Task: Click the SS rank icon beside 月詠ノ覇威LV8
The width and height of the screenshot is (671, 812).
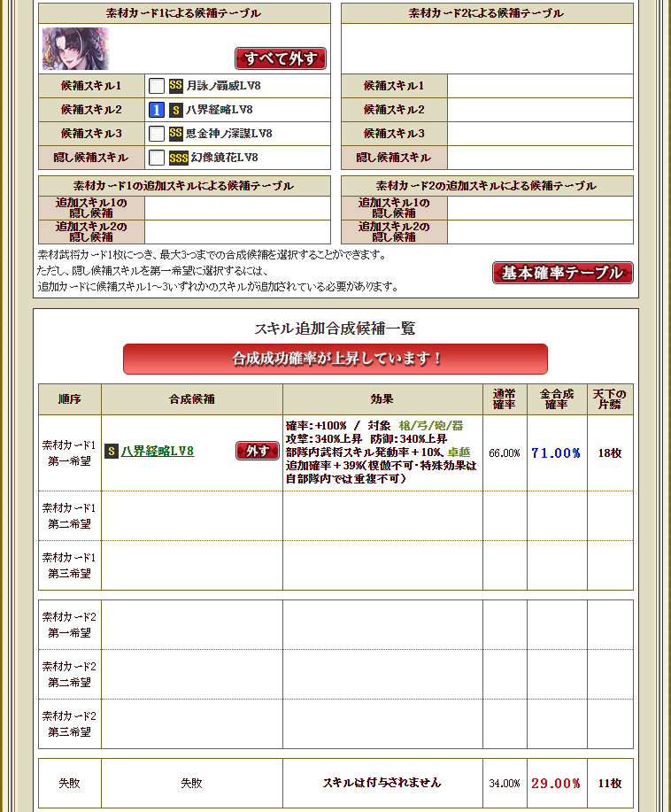Action: [175, 86]
